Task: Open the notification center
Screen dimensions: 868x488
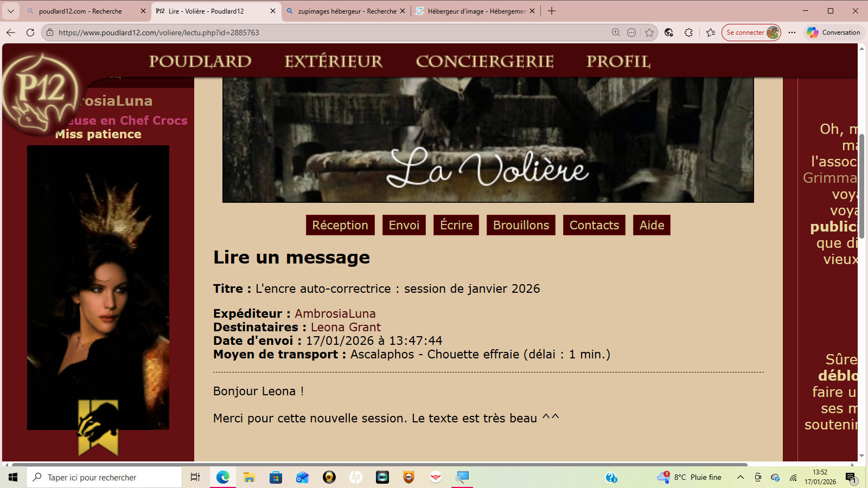Action: tap(851, 477)
